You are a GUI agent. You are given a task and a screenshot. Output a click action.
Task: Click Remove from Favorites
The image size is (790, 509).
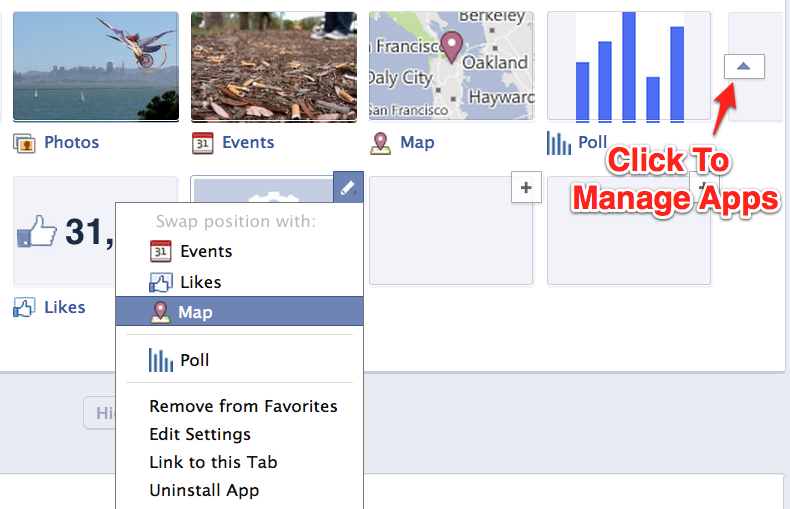point(243,406)
